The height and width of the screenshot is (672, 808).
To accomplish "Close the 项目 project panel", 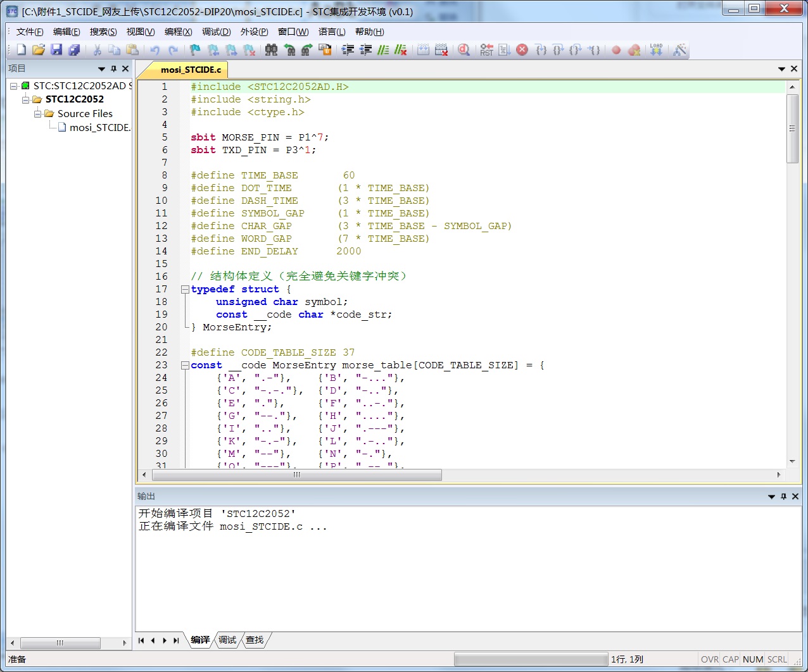I will (x=125, y=68).
